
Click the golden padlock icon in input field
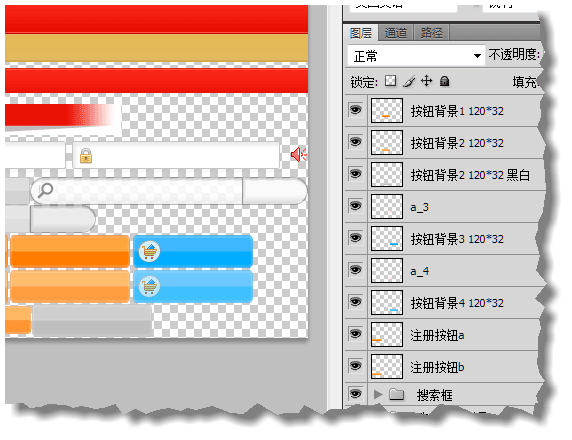86,156
